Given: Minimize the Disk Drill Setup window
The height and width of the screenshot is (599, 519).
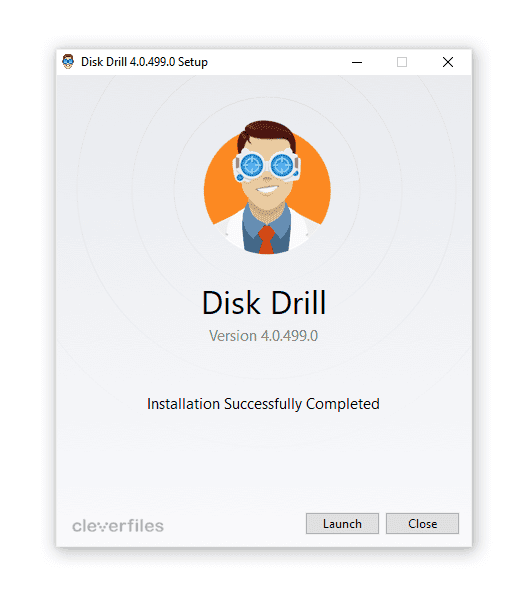Looking at the screenshot, I should (357, 62).
